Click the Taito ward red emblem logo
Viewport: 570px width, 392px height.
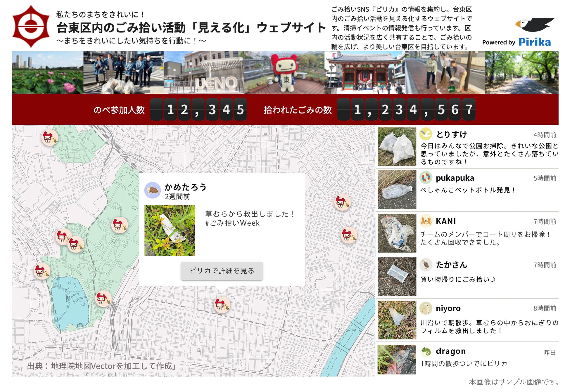tap(31, 26)
